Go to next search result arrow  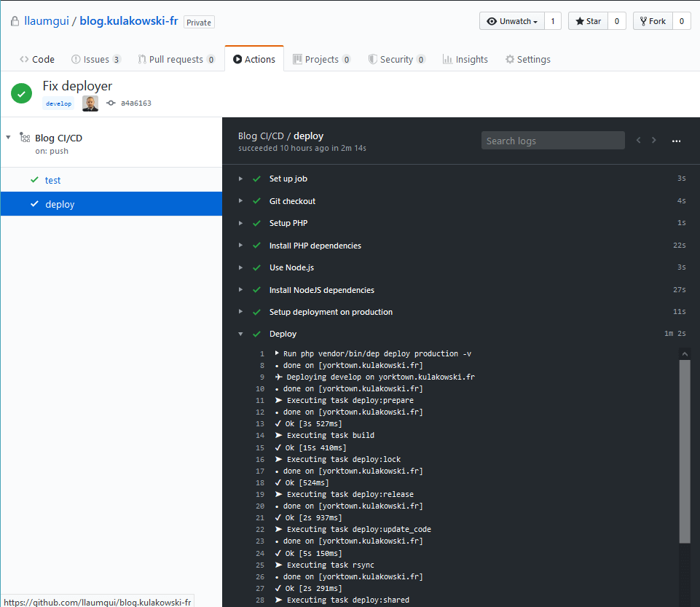654,141
